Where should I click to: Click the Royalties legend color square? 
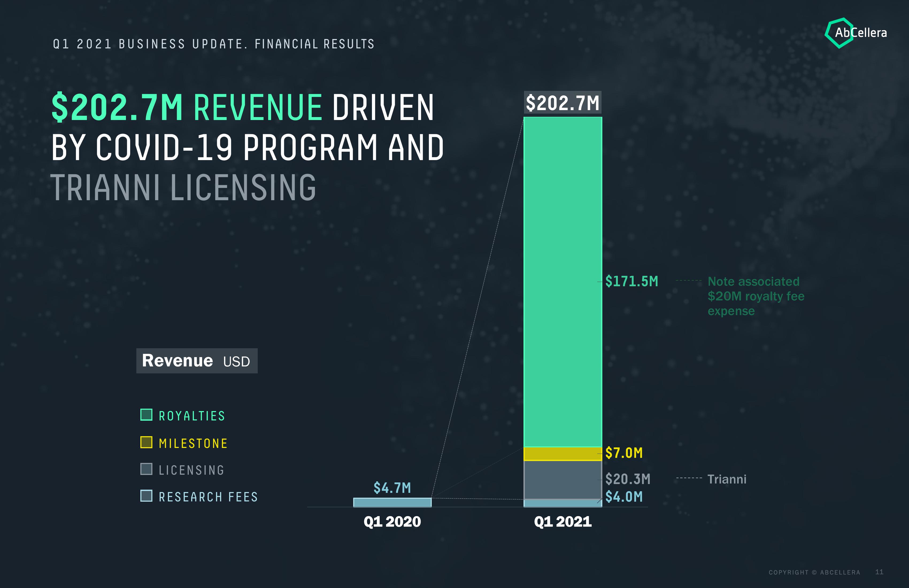(146, 415)
